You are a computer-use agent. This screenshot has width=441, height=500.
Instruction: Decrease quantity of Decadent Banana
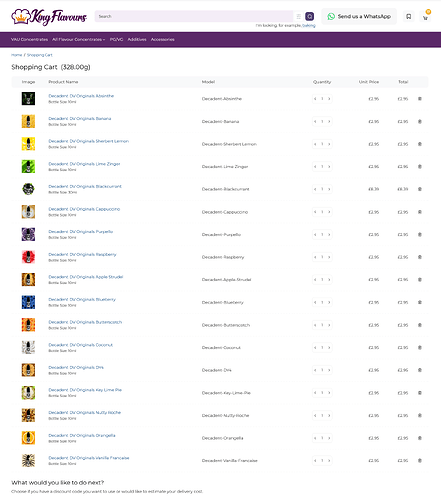(x=315, y=121)
